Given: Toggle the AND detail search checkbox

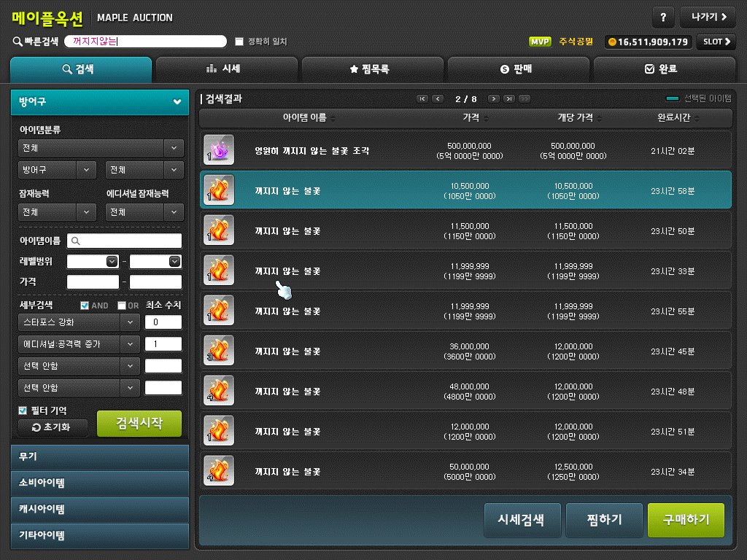Looking at the screenshot, I should point(85,306).
